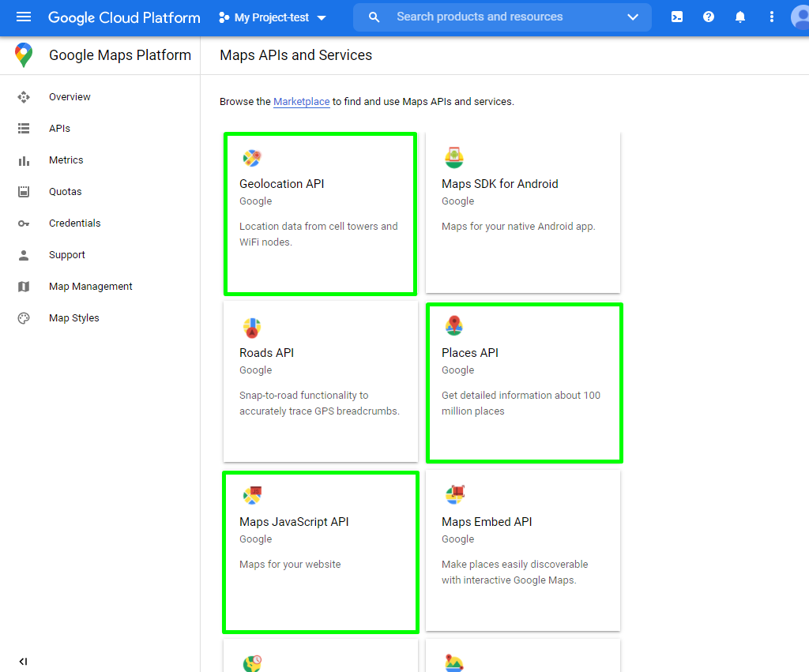This screenshot has width=809, height=672.
Task: Expand the search bar dropdown chevron
Action: (x=633, y=17)
